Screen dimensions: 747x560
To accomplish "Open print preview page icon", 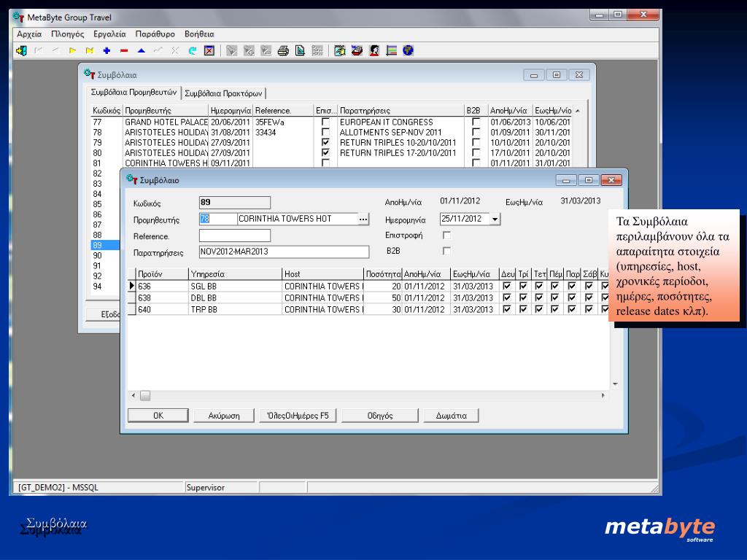I will point(300,50).
